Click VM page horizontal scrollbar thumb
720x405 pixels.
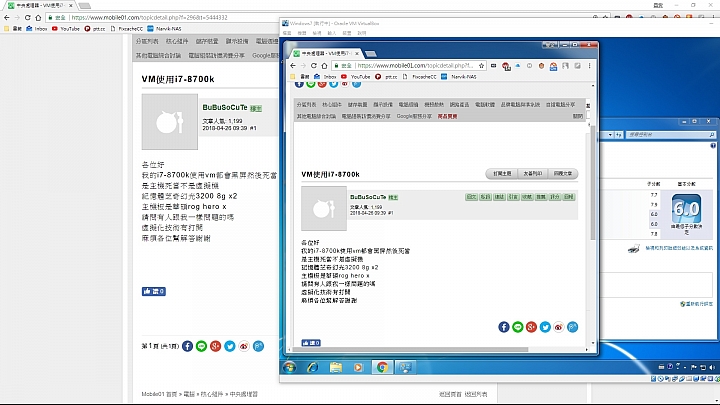tap(410, 349)
